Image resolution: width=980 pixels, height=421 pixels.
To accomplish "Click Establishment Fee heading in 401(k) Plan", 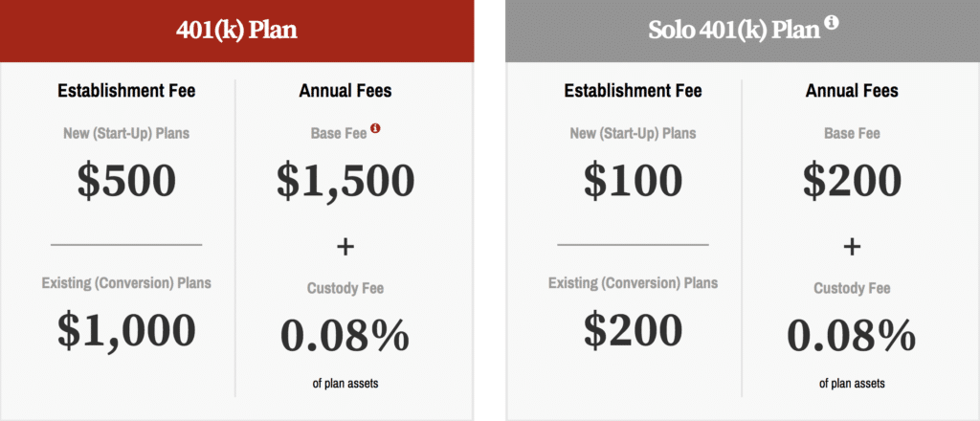I will (x=127, y=91).
